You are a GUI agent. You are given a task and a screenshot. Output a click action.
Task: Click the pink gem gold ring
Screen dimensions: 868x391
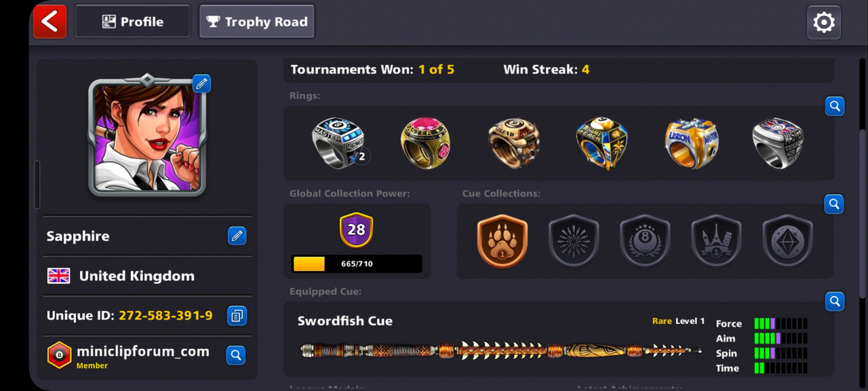[425, 143]
